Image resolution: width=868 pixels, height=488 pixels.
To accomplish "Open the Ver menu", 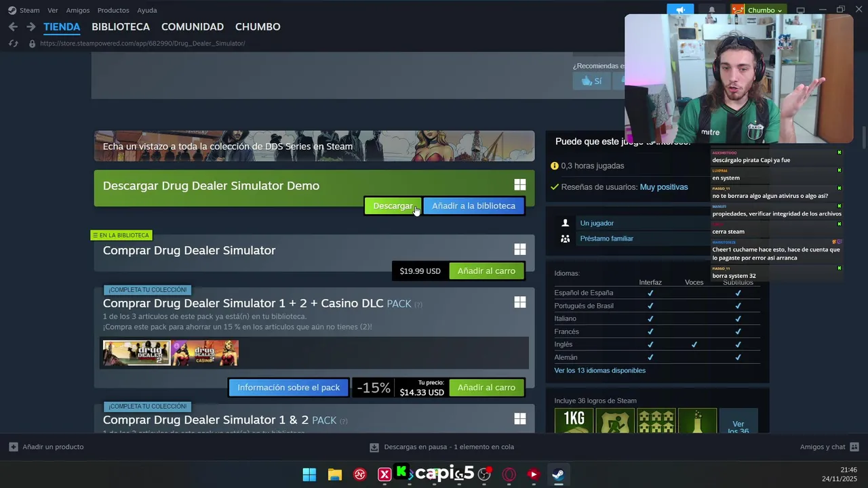I will pos(53,10).
